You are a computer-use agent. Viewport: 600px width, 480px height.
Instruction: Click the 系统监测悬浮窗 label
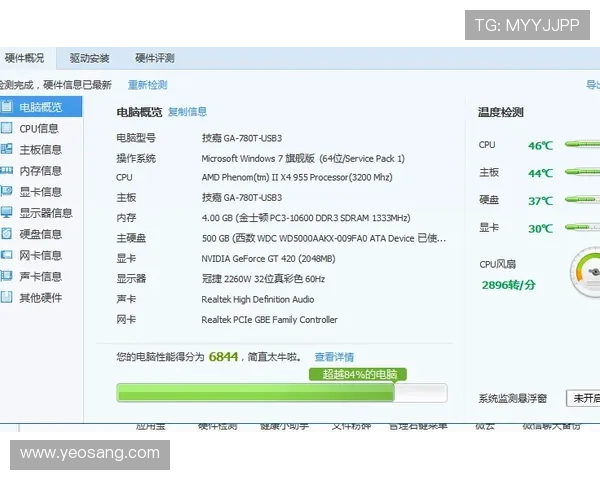click(x=512, y=398)
